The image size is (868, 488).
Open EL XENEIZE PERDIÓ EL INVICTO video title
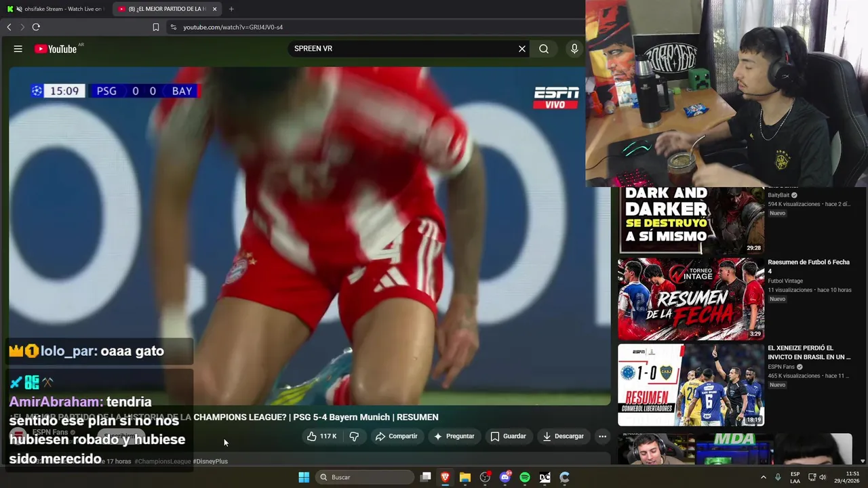pos(809,352)
